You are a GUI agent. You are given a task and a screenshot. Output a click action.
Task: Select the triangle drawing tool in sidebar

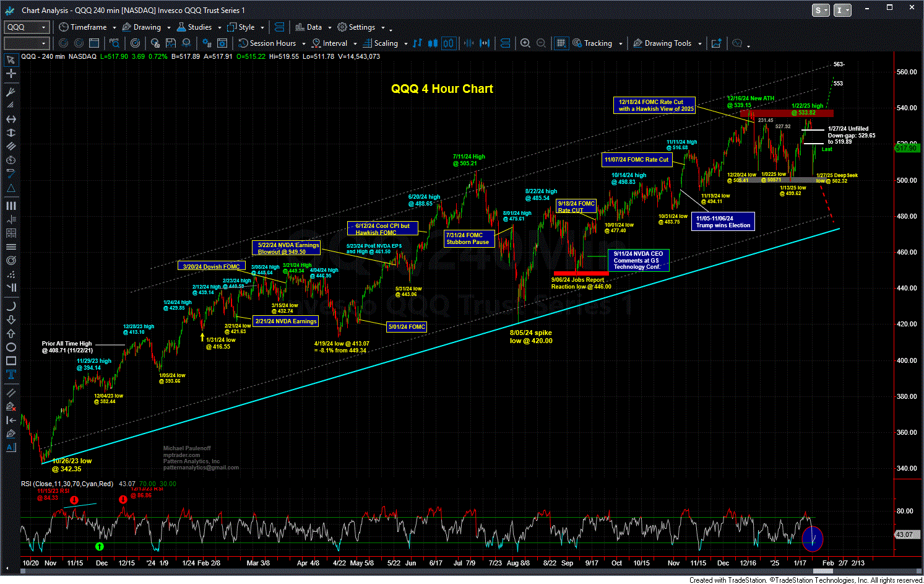[11, 188]
